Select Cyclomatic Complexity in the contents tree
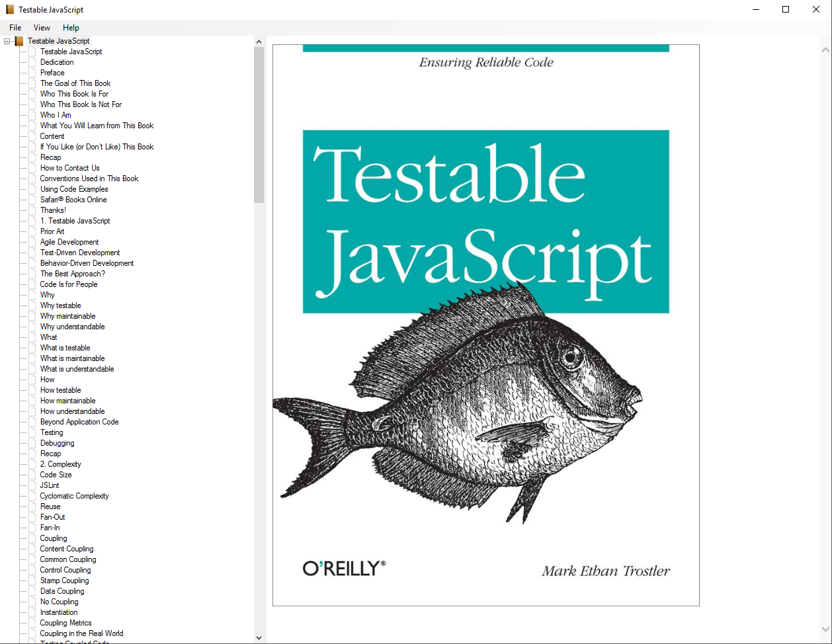 (74, 496)
